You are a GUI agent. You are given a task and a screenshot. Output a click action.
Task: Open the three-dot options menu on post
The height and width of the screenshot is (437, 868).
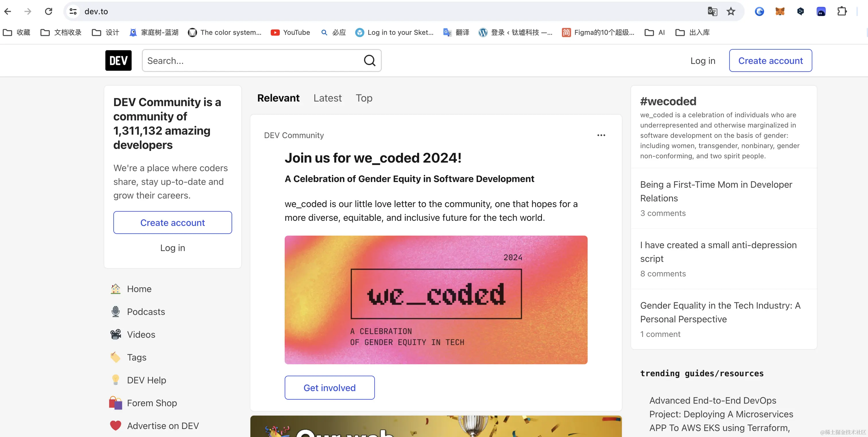tap(601, 135)
